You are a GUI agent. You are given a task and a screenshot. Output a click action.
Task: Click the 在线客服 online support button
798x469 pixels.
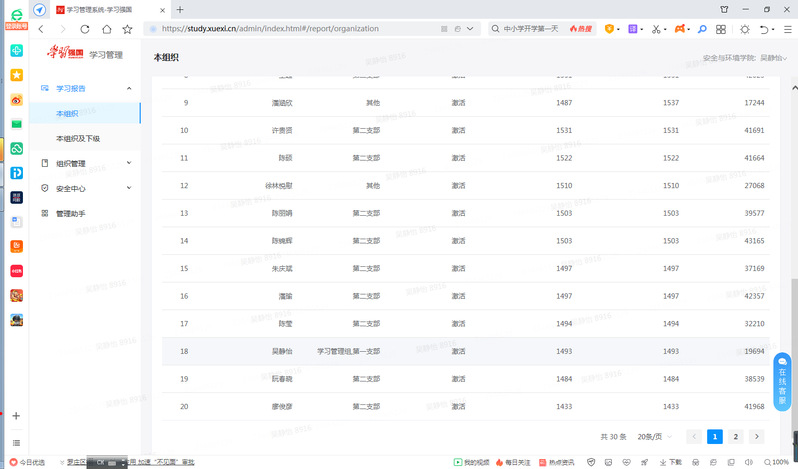782,382
